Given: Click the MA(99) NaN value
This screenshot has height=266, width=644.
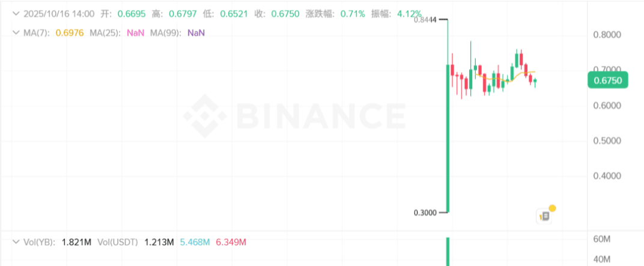Looking at the screenshot, I should [x=196, y=32].
